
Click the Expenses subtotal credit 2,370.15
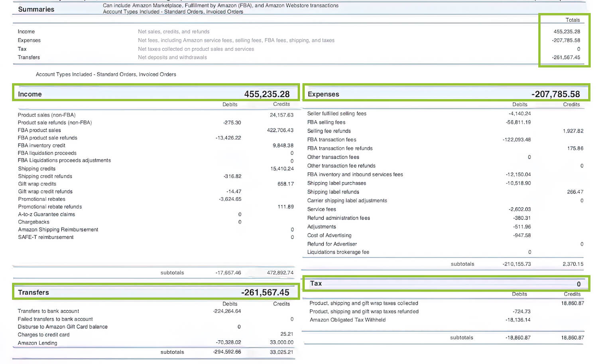(x=573, y=264)
